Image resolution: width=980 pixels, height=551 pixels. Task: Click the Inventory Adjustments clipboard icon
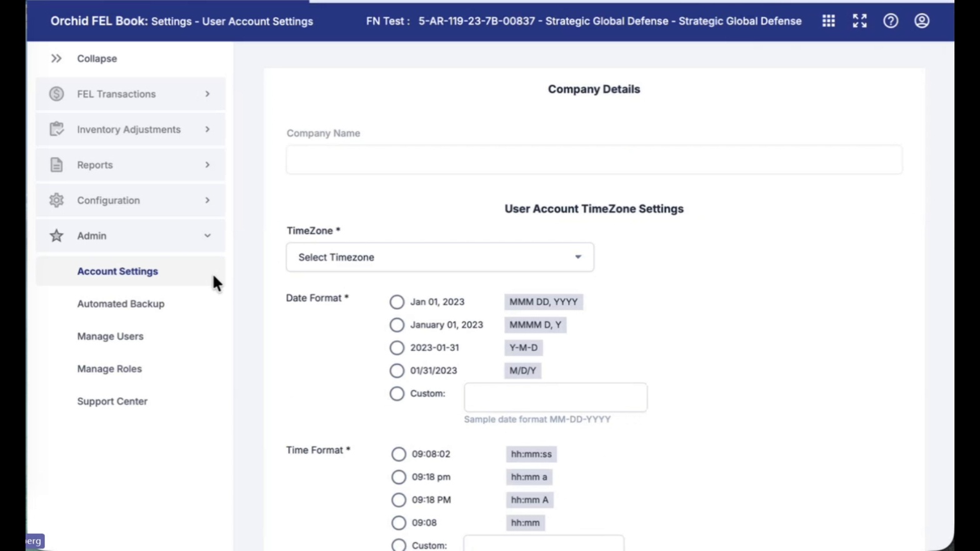pyautogui.click(x=56, y=129)
